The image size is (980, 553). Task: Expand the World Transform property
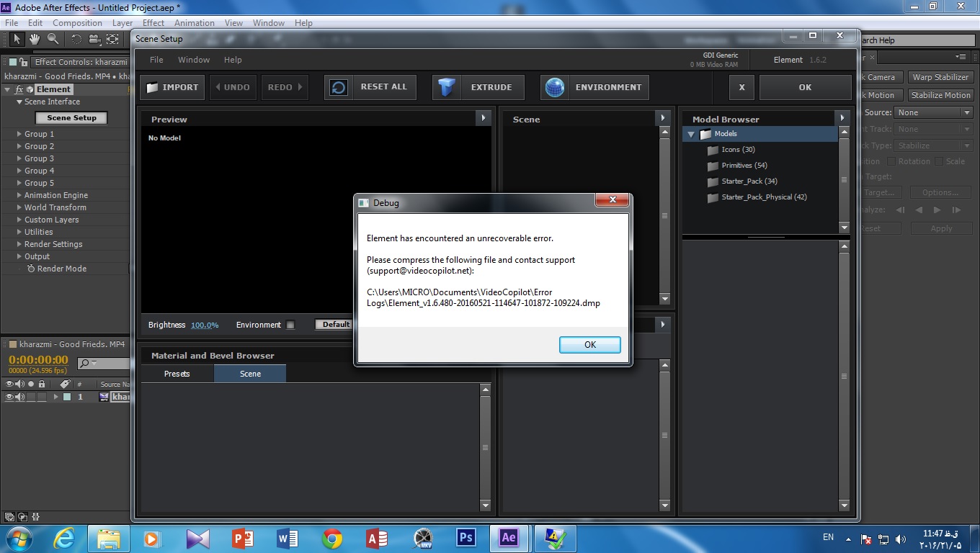(x=19, y=207)
